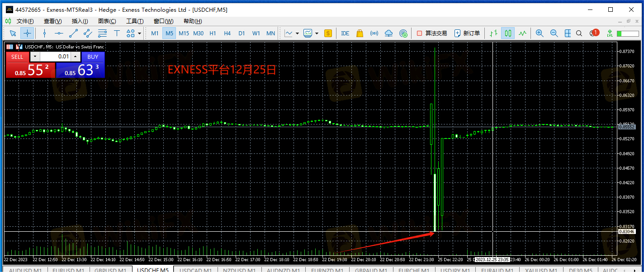This screenshot has width=644, height=272.
Task: Open the 插入(I) menu
Action: tap(80, 21)
